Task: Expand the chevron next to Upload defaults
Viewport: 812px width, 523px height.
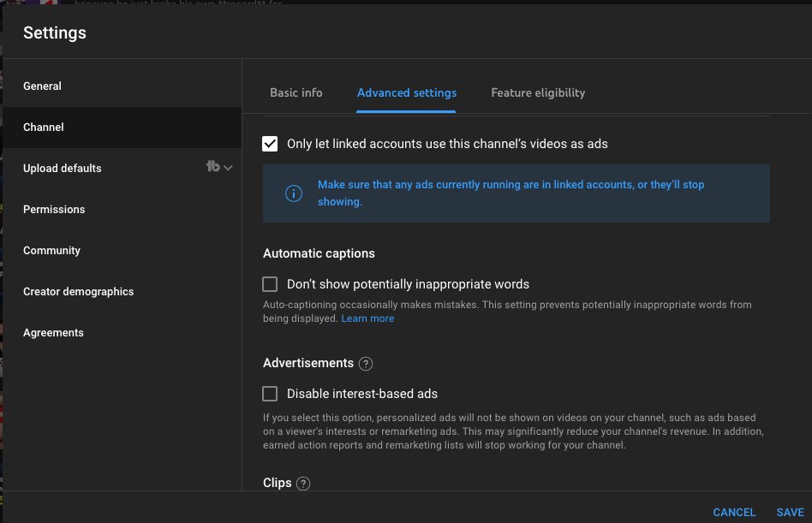Action: (x=228, y=168)
